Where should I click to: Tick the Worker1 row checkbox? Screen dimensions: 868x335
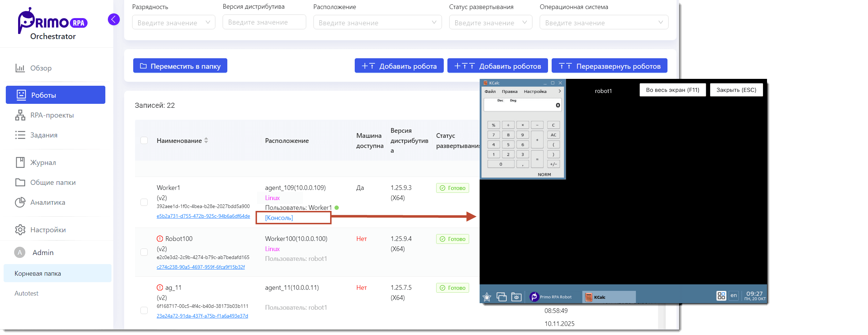(144, 202)
